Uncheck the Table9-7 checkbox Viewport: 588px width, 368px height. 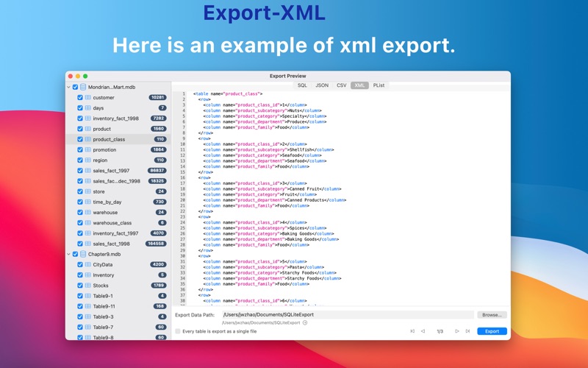pos(80,327)
